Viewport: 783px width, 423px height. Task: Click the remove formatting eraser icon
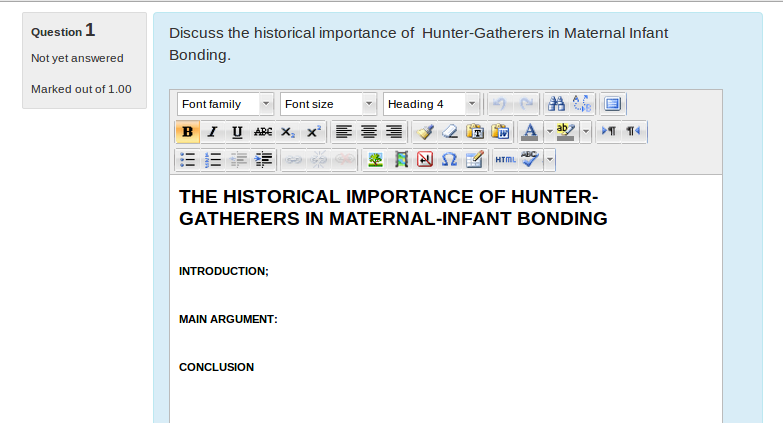pos(449,132)
